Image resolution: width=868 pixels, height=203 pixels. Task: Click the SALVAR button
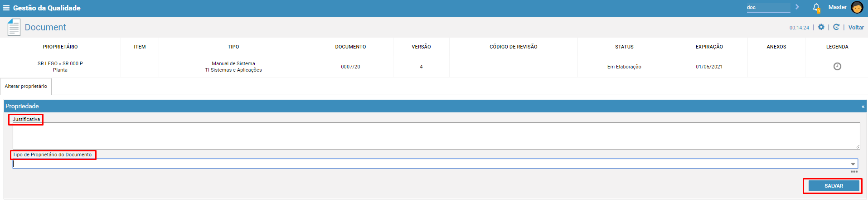pyautogui.click(x=834, y=186)
